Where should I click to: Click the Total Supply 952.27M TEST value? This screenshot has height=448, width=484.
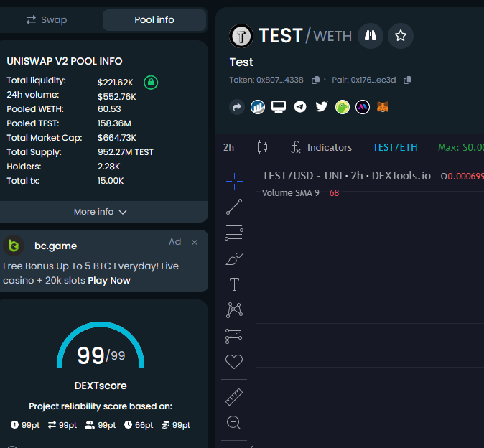coord(126,152)
